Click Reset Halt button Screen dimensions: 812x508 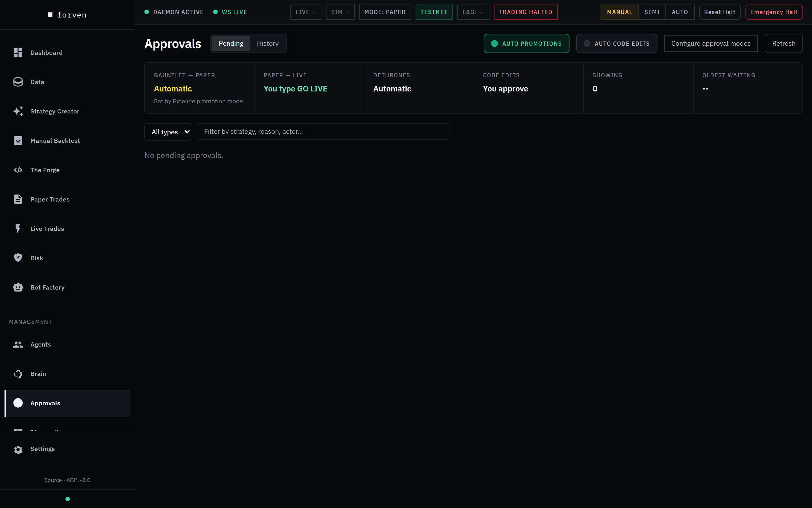coord(720,12)
